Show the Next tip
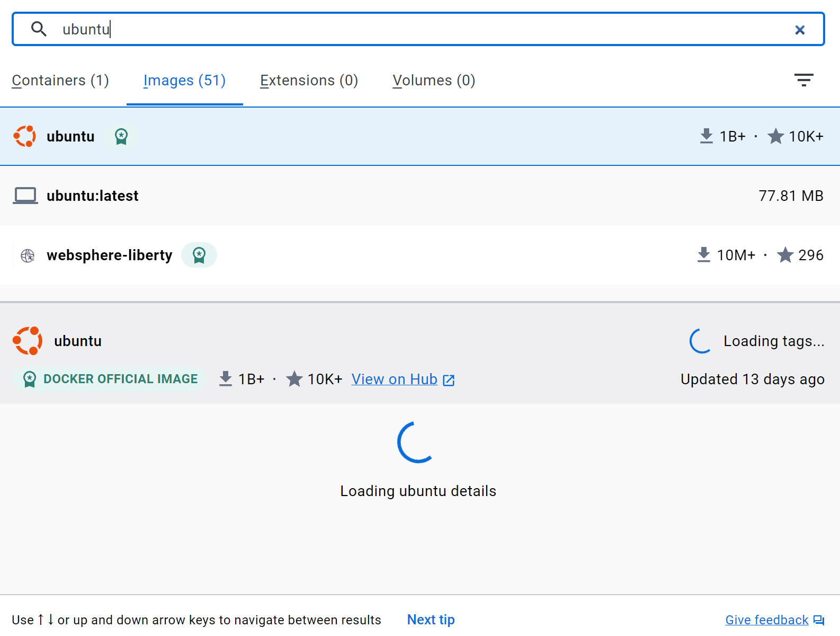 pyautogui.click(x=431, y=620)
